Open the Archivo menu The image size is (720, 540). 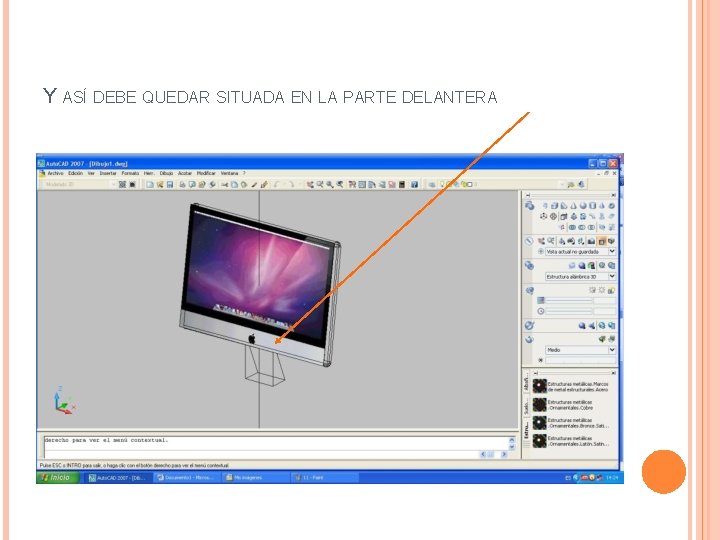coord(56,173)
